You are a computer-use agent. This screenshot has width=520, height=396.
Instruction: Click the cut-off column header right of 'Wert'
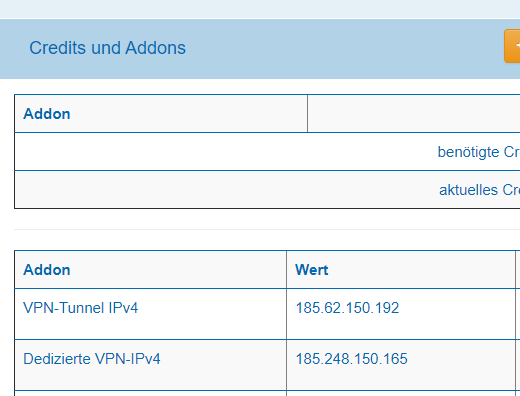pos(518,270)
